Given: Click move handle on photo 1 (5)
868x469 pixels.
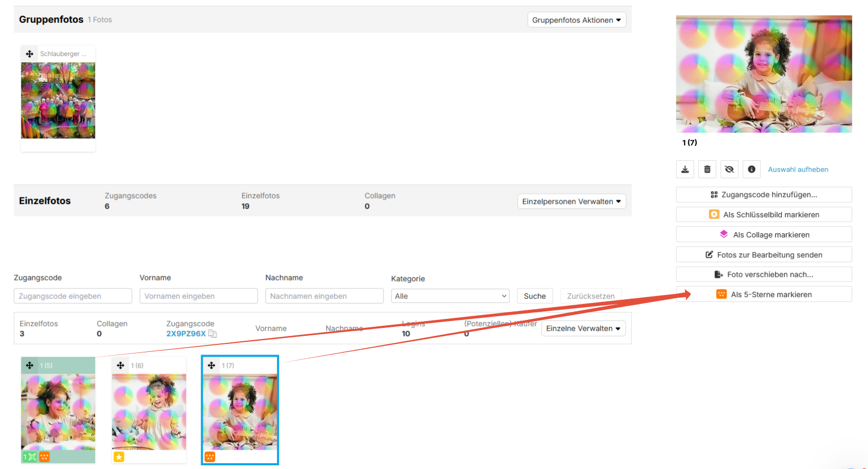Looking at the screenshot, I should pyautogui.click(x=30, y=365).
